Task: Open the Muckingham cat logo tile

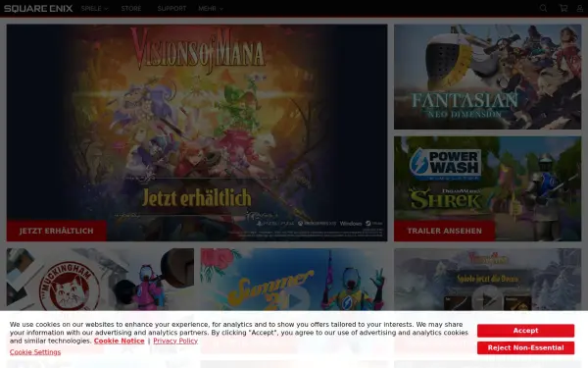Action: pos(100,280)
